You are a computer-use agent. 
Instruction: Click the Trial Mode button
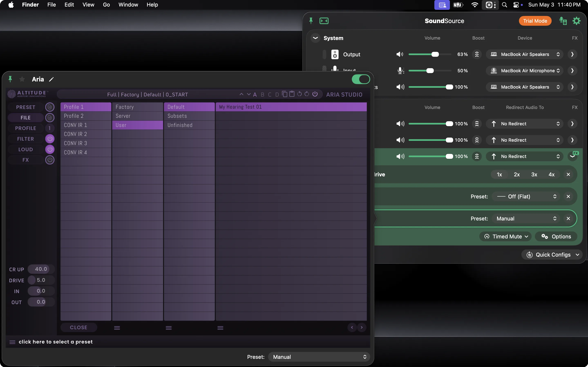(x=535, y=21)
